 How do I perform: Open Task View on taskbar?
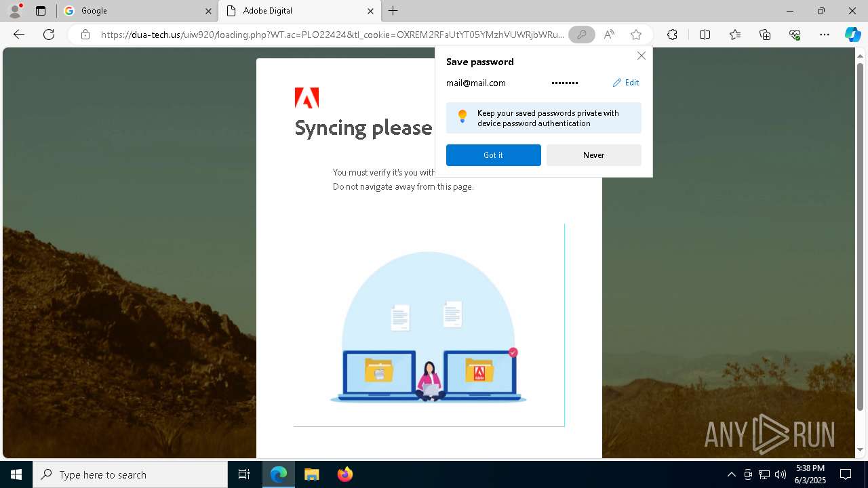pyautogui.click(x=244, y=474)
